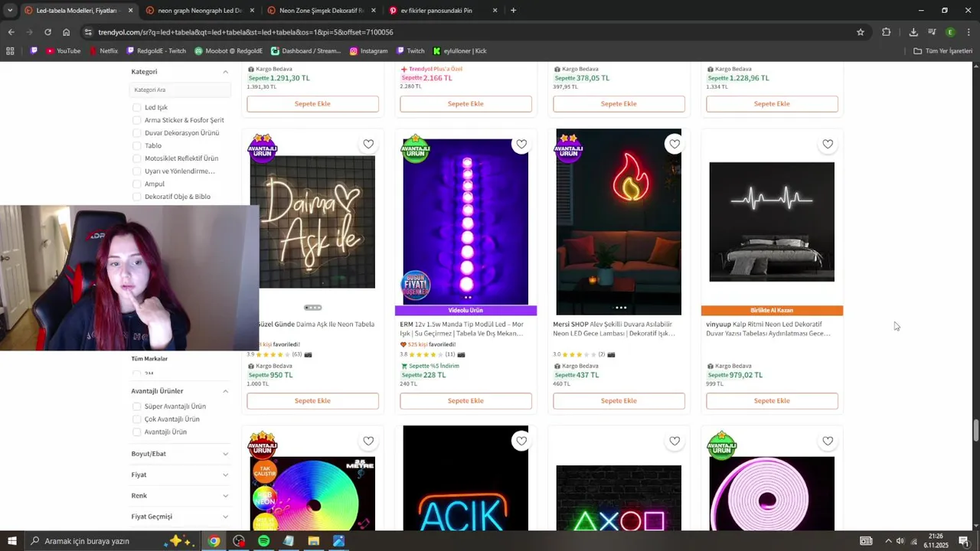Open the Chrome profile avatar
The image size is (980, 551).
(950, 32)
